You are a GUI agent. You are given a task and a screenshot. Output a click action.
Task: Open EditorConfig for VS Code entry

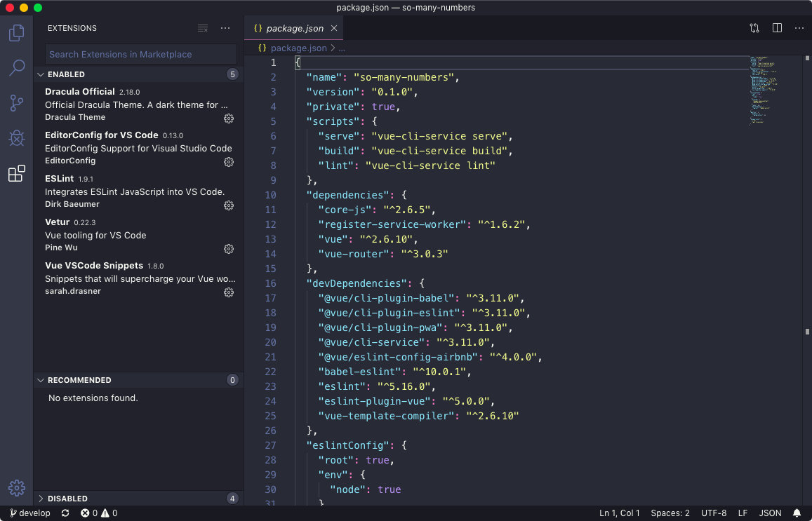pos(139,147)
